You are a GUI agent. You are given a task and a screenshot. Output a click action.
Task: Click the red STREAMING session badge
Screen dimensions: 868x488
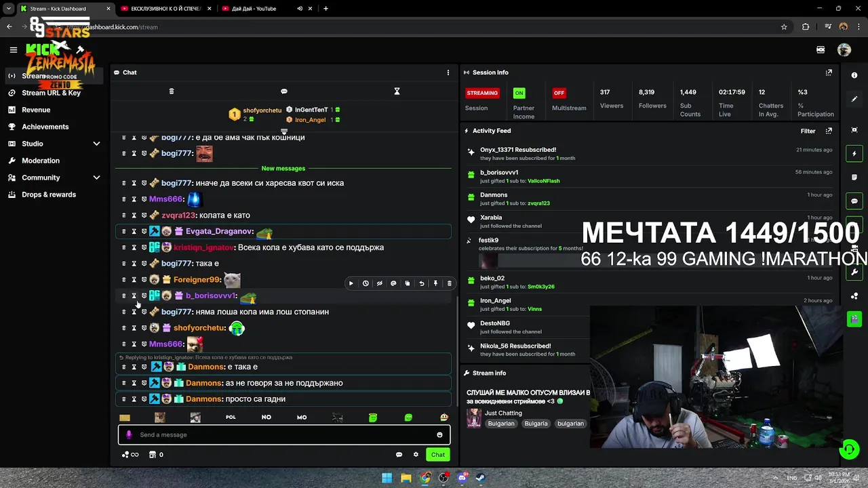(482, 93)
